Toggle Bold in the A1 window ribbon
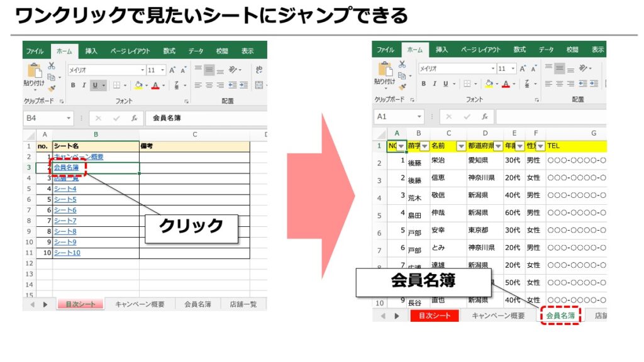 [x=423, y=84]
